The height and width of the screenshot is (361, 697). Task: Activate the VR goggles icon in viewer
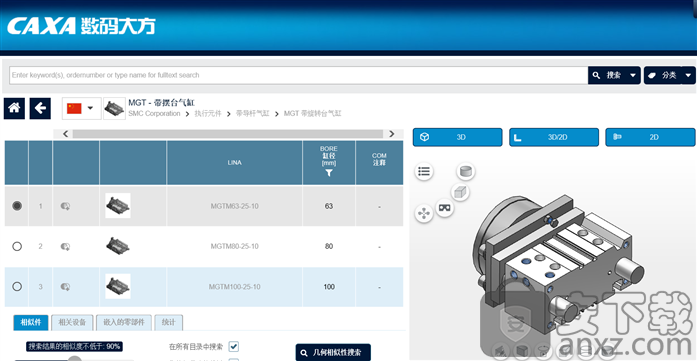click(445, 207)
